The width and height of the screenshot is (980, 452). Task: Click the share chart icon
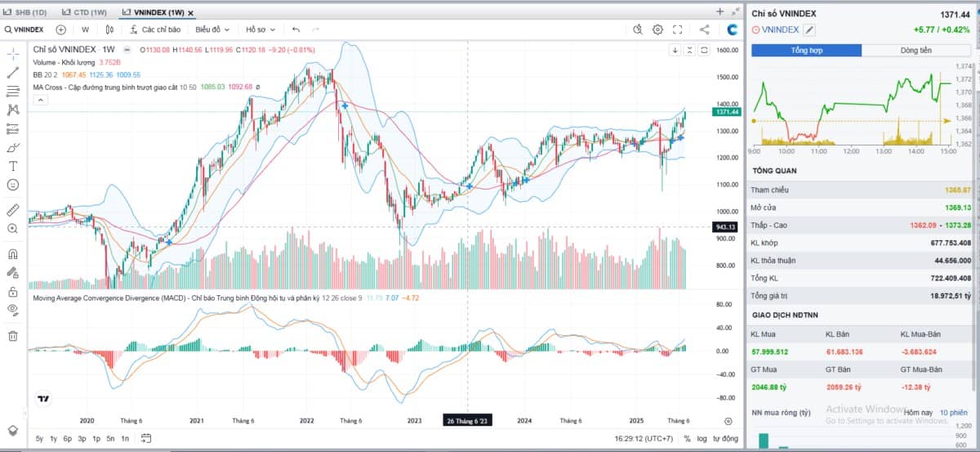coord(704,29)
